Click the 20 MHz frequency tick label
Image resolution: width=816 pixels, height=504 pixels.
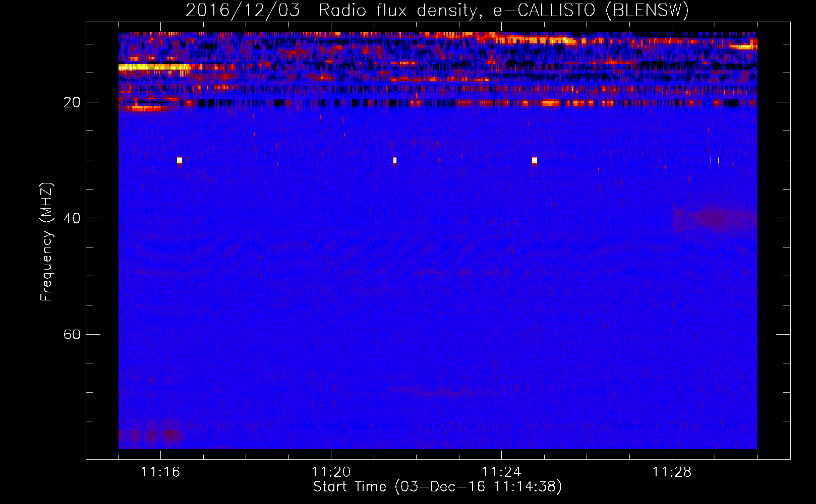point(72,102)
